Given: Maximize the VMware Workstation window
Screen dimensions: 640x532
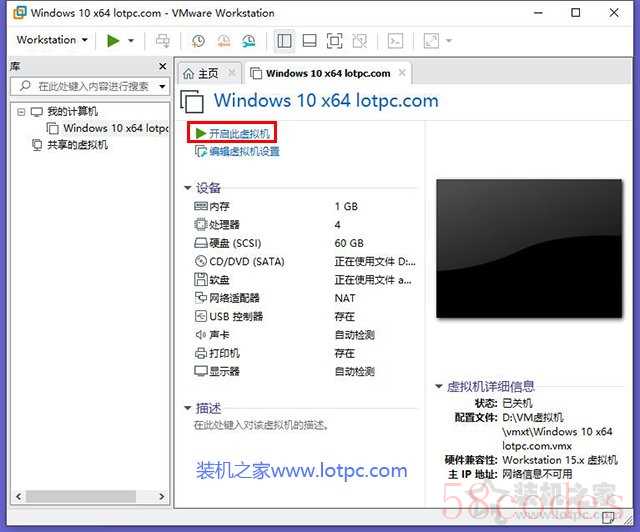Looking at the screenshot, I should pyautogui.click(x=576, y=13).
